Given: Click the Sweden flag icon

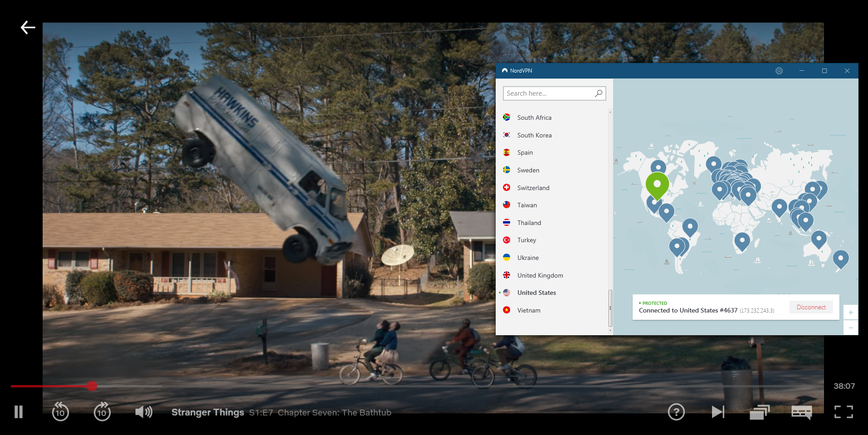Looking at the screenshot, I should click(x=507, y=170).
